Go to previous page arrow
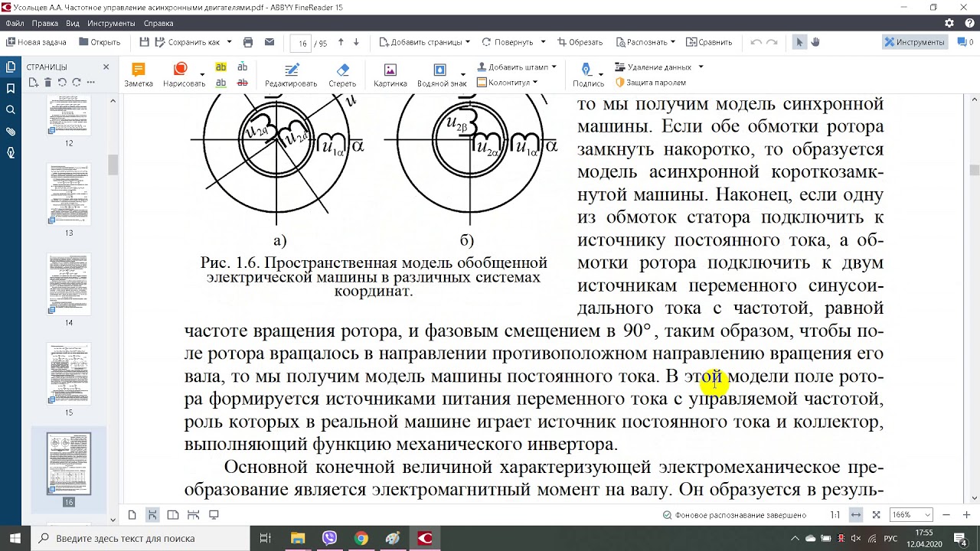980x551 pixels. point(341,42)
